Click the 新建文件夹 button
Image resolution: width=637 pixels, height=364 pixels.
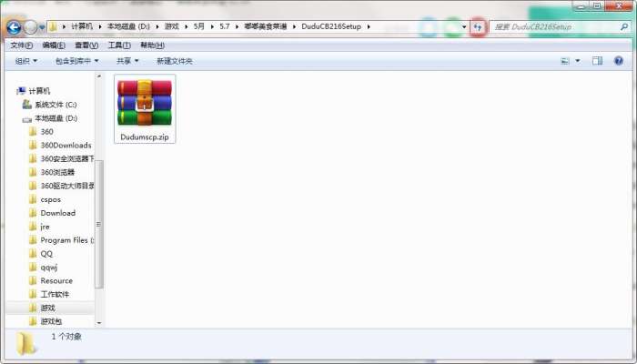click(x=175, y=61)
